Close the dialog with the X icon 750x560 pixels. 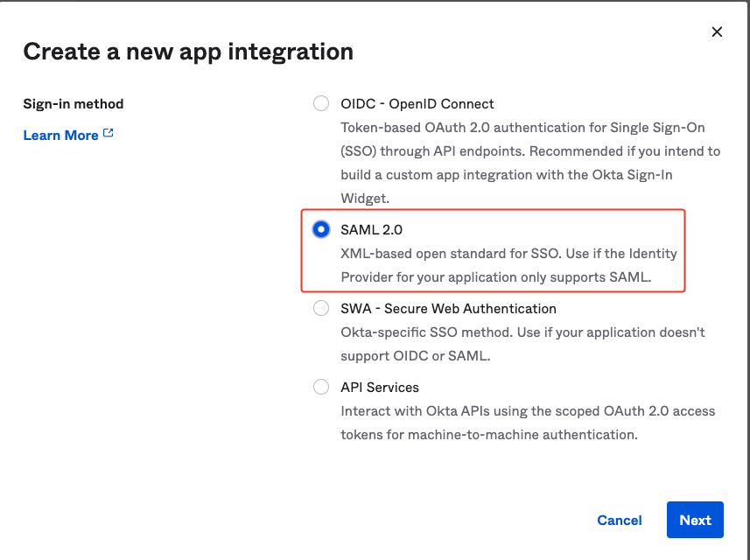[717, 31]
